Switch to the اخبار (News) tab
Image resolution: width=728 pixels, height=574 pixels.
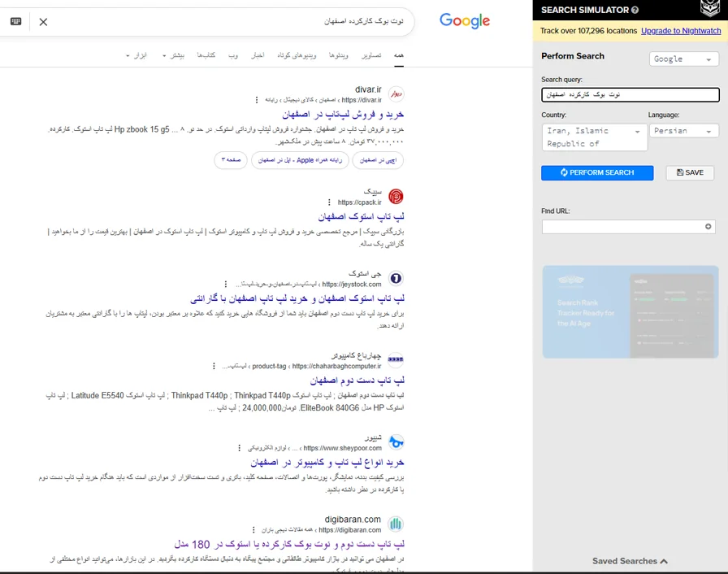[x=258, y=55]
